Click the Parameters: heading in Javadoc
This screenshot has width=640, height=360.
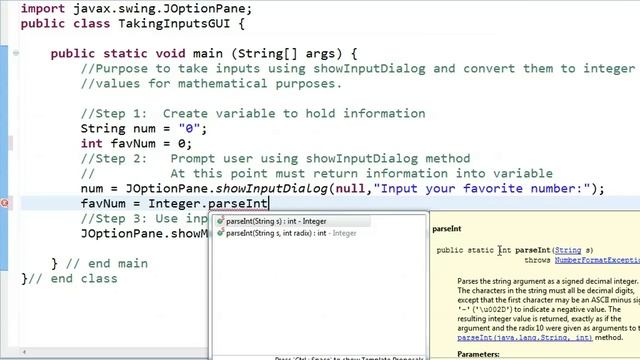478,354
